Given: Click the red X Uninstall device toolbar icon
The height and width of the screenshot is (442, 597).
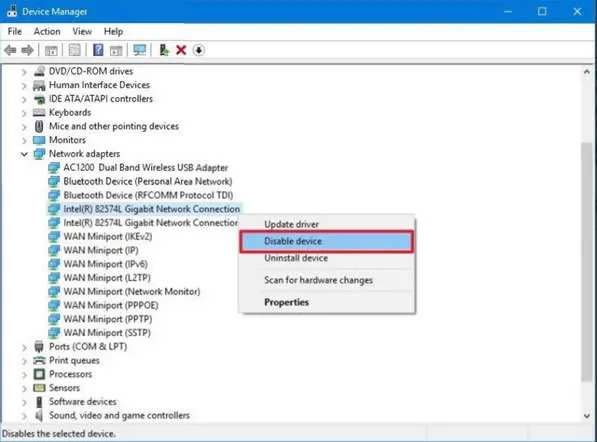Looking at the screenshot, I should (181, 50).
